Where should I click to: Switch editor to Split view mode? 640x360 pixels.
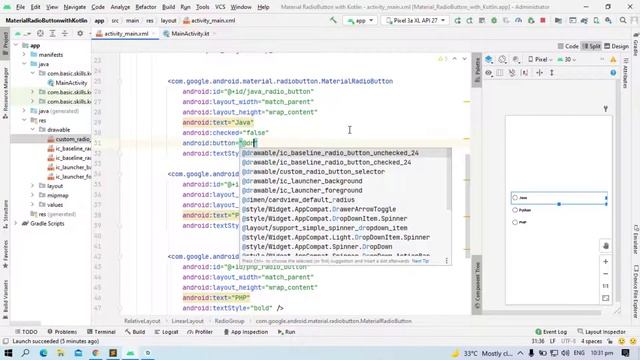(591, 47)
